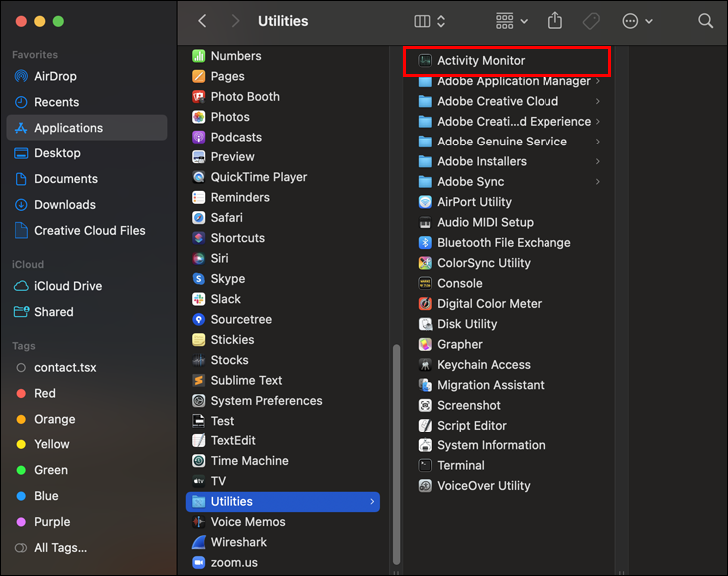Open the column view switcher dropdown
Viewport: 728px width, 576px height.
(x=430, y=21)
